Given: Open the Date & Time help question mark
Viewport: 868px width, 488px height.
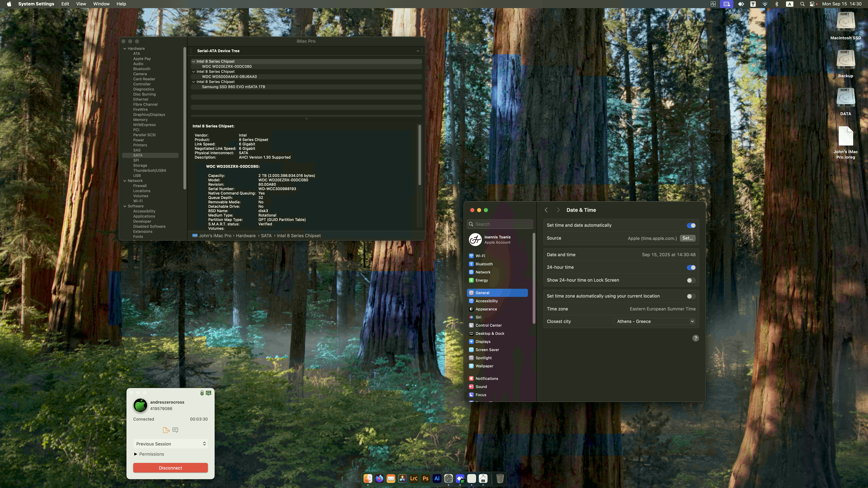Looking at the screenshot, I should pyautogui.click(x=695, y=338).
